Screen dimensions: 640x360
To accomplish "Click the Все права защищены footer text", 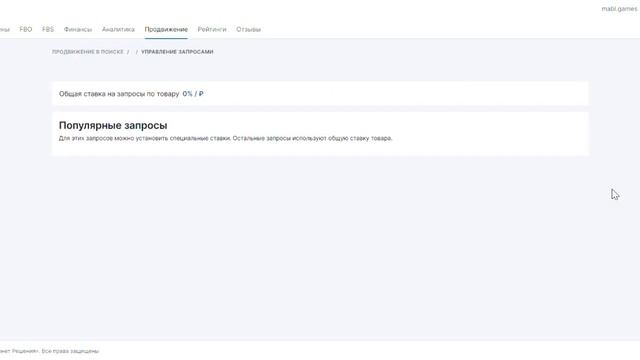I will (70, 351).
